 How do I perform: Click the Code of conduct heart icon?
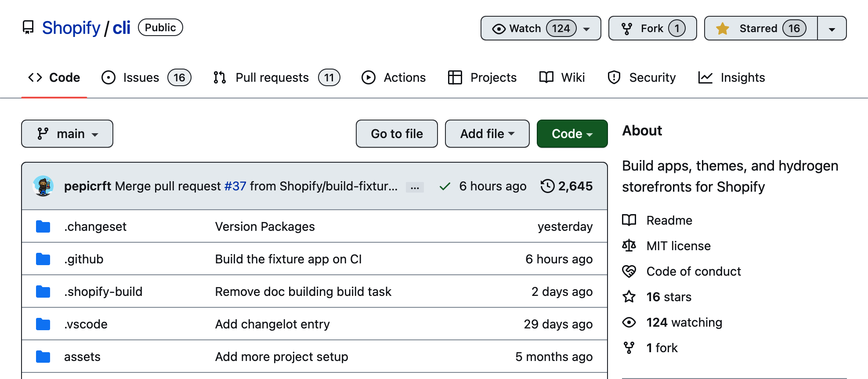click(x=629, y=271)
